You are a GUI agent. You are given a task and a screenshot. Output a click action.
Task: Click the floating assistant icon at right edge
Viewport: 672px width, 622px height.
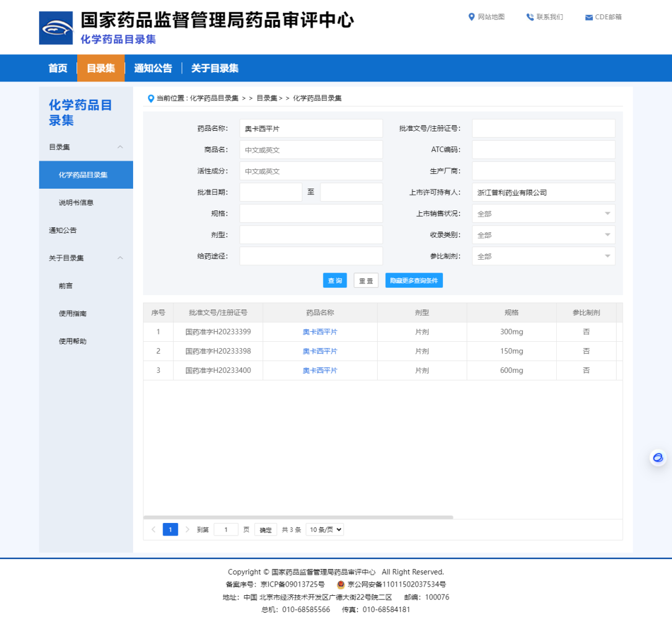click(x=658, y=458)
